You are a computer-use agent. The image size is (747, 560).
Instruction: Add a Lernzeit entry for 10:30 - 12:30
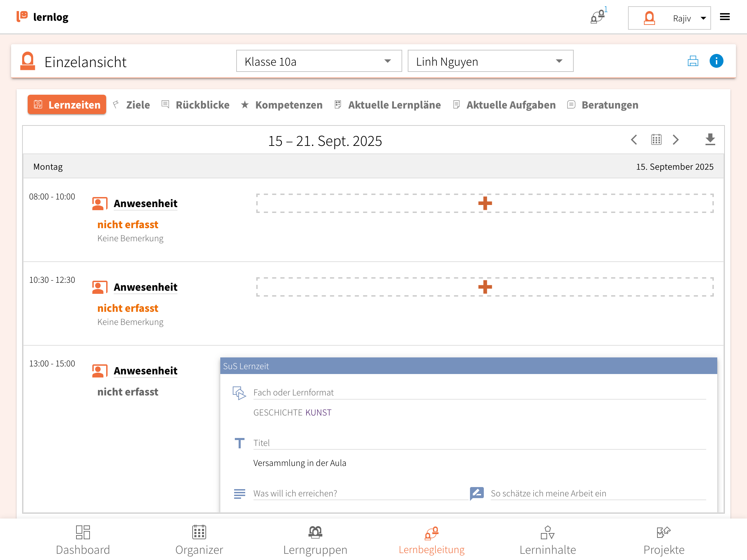click(x=485, y=287)
